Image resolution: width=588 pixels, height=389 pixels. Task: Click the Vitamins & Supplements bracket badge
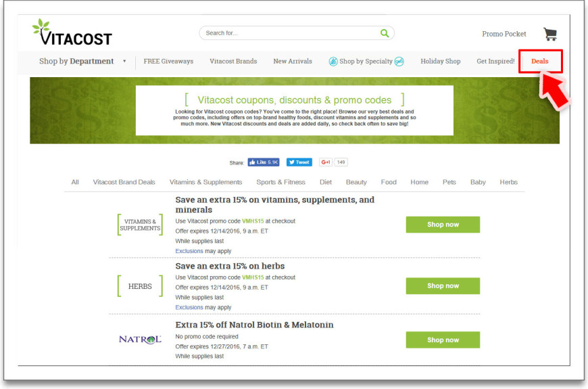tap(140, 225)
